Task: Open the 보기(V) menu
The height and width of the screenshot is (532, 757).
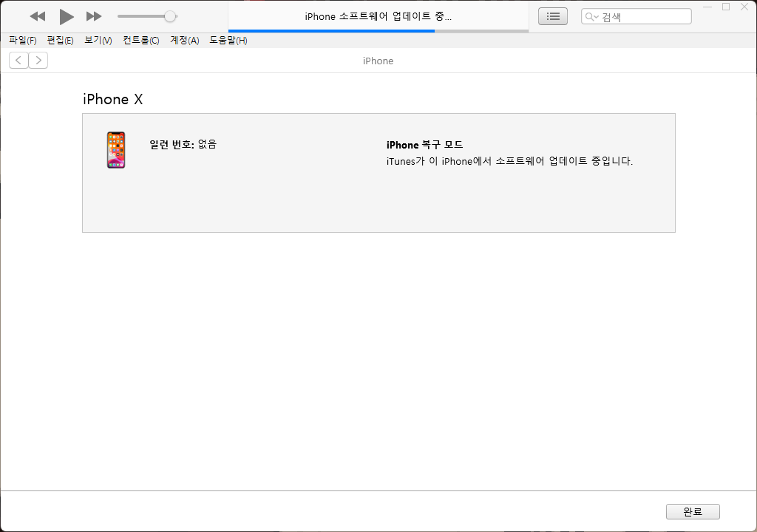Action: pyautogui.click(x=98, y=41)
